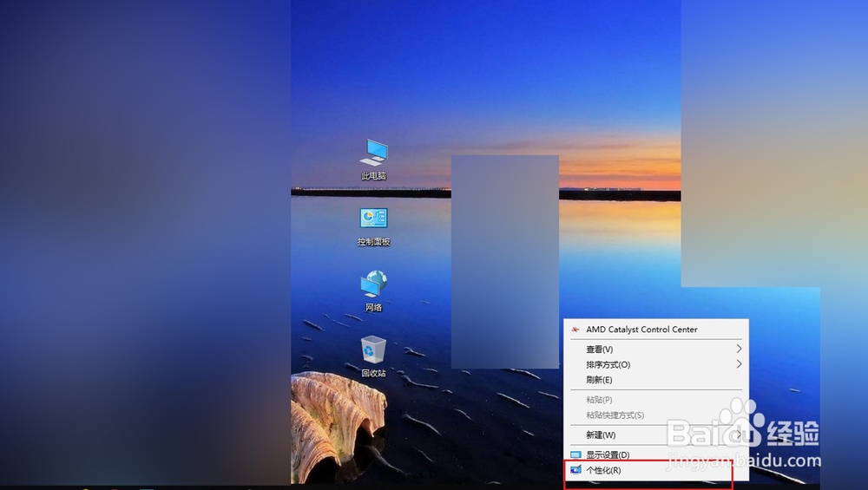Click the 粘贴(P) menu entry
The width and height of the screenshot is (868, 490).
pyautogui.click(x=656, y=400)
